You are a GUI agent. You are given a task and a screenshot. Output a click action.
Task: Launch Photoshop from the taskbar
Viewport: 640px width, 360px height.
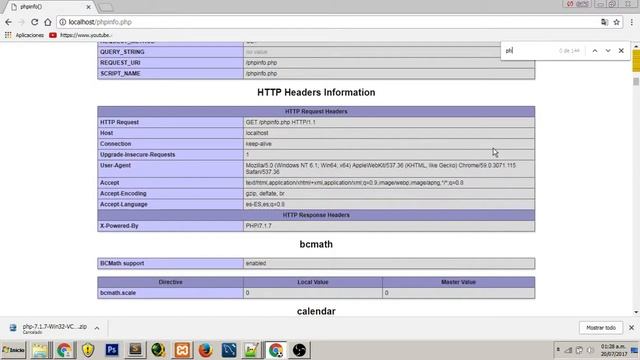pyautogui.click(x=112, y=350)
